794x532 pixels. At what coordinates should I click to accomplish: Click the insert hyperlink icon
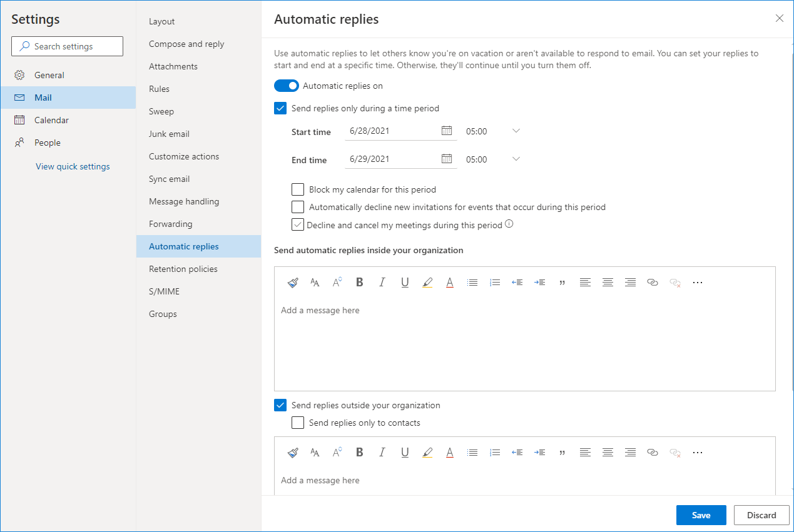pos(653,282)
